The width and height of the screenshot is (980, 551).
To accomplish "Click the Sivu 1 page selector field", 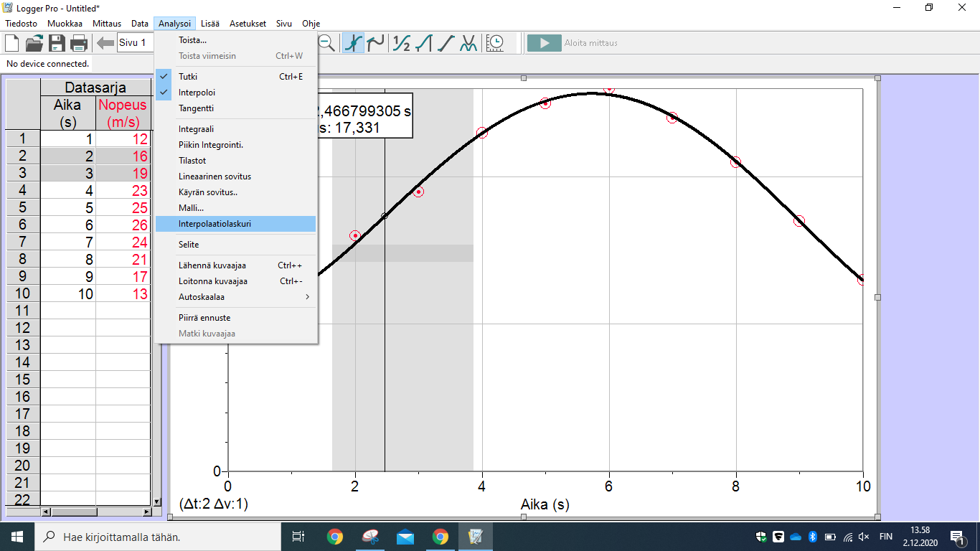I will [134, 43].
